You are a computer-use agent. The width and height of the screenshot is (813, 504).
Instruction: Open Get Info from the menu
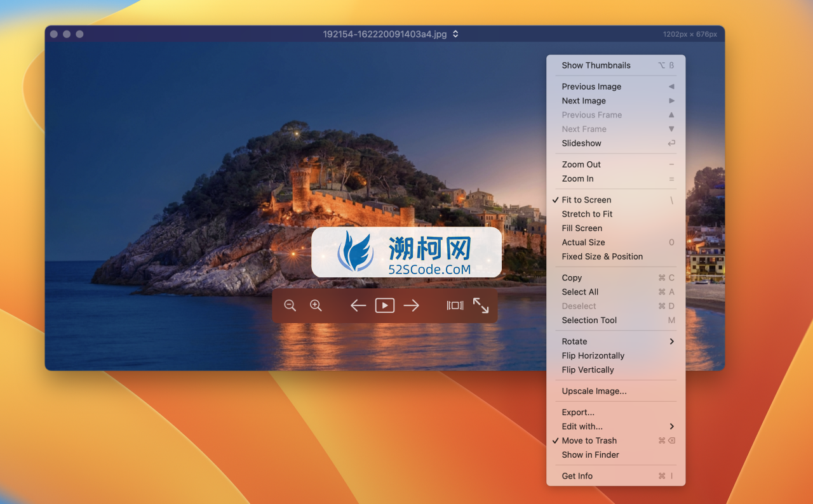[616, 476]
